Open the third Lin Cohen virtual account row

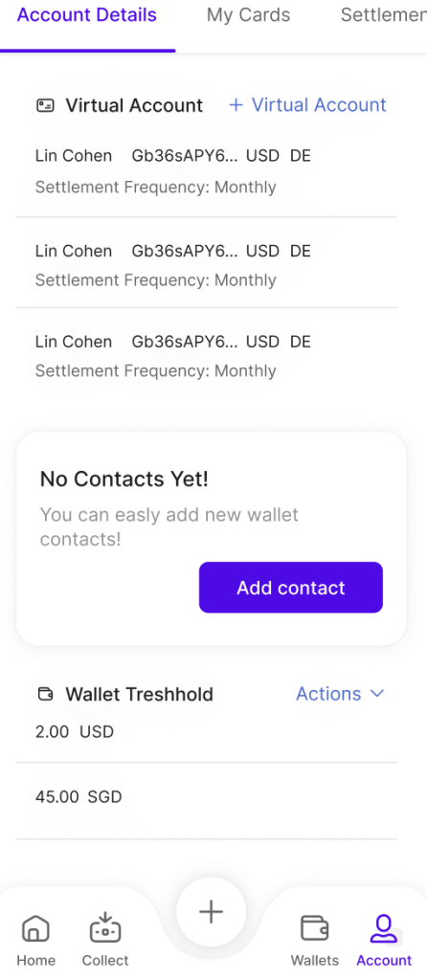coord(206,356)
